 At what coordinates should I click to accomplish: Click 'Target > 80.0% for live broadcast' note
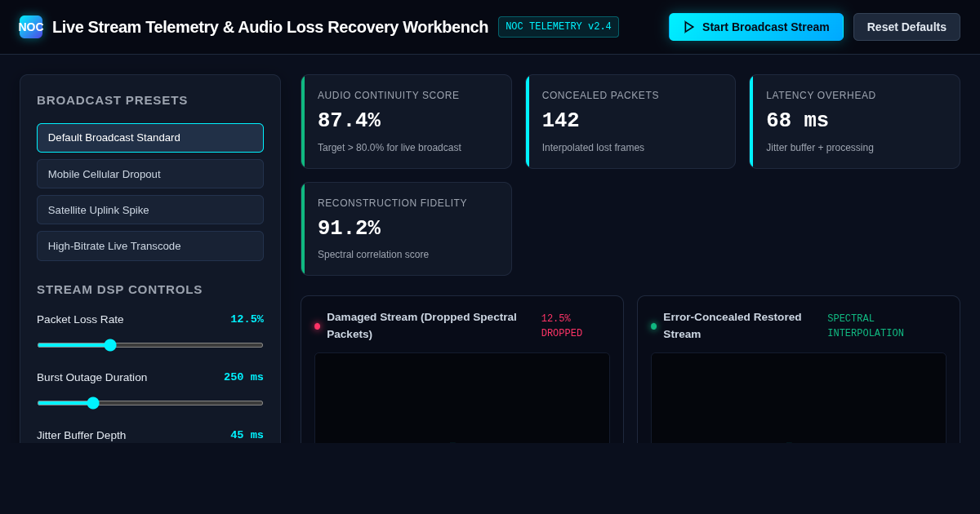[x=390, y=148]
